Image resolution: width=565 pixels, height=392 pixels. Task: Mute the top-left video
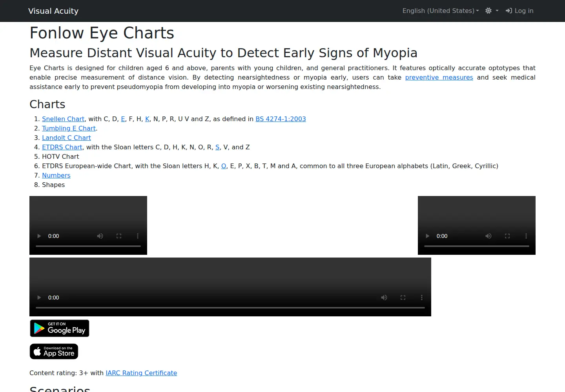pyautogui.click(x=100, y=236)
